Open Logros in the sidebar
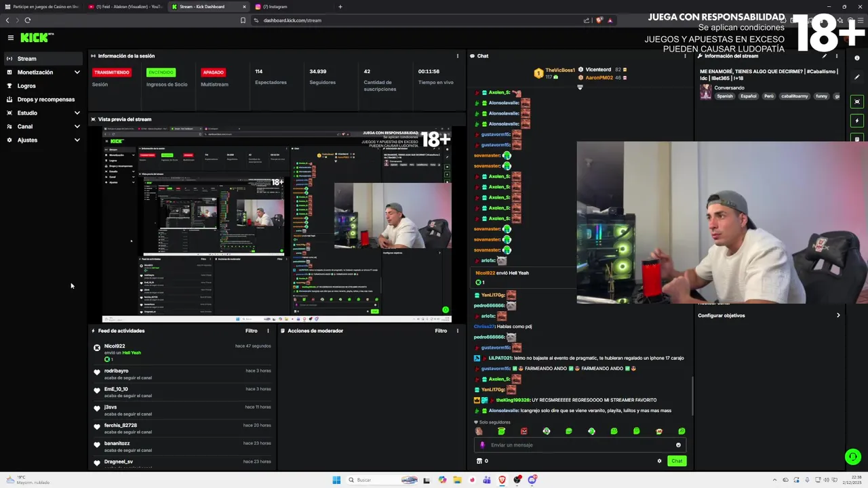Screen dimensions: 868x488 tap(42, 86)
